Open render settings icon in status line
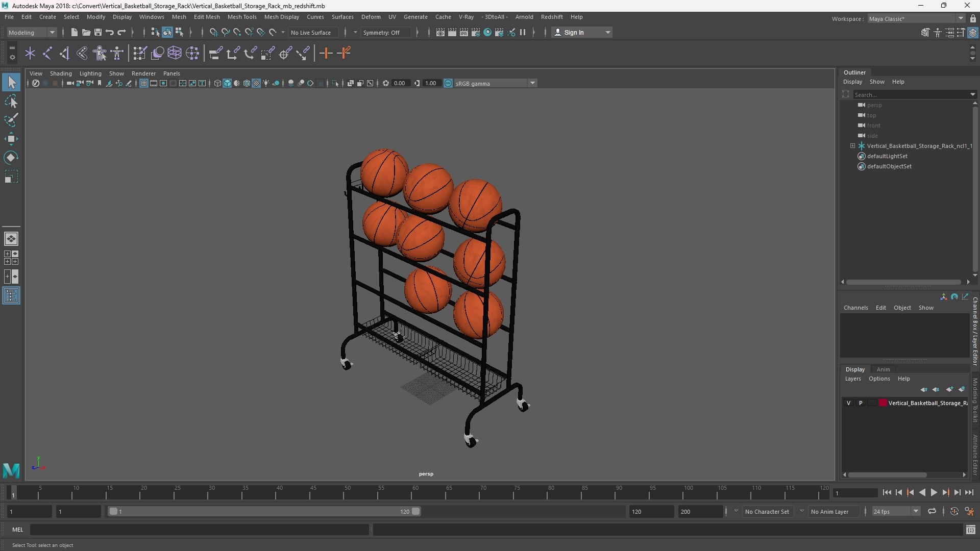Image resolution: width=980 pixels, height=551 pixels. point(476,32)
